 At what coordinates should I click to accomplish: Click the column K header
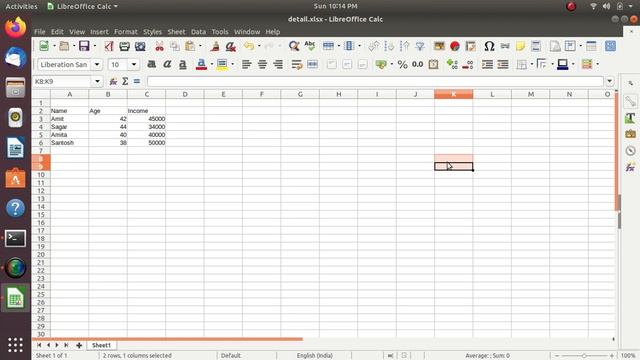click(x=453, y=94)
